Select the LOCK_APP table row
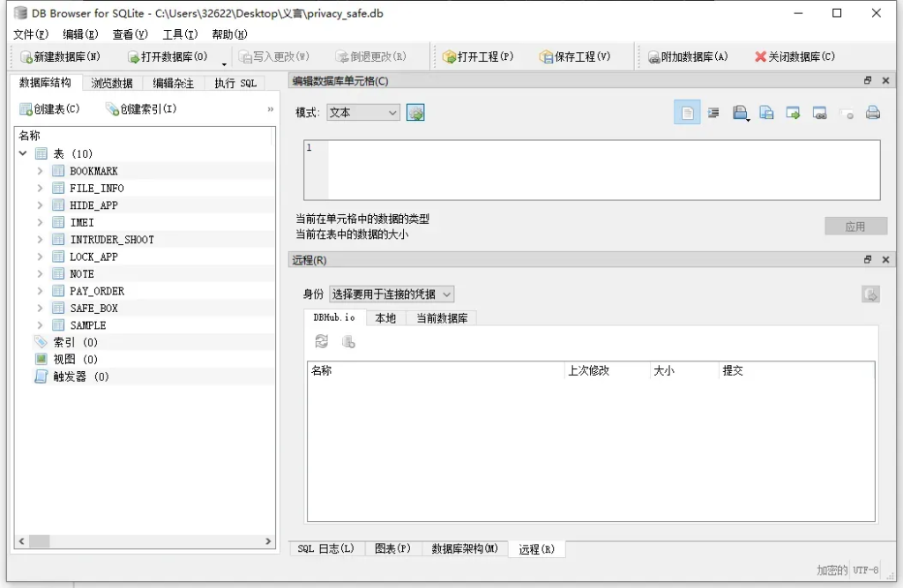 tap(144, 257)
